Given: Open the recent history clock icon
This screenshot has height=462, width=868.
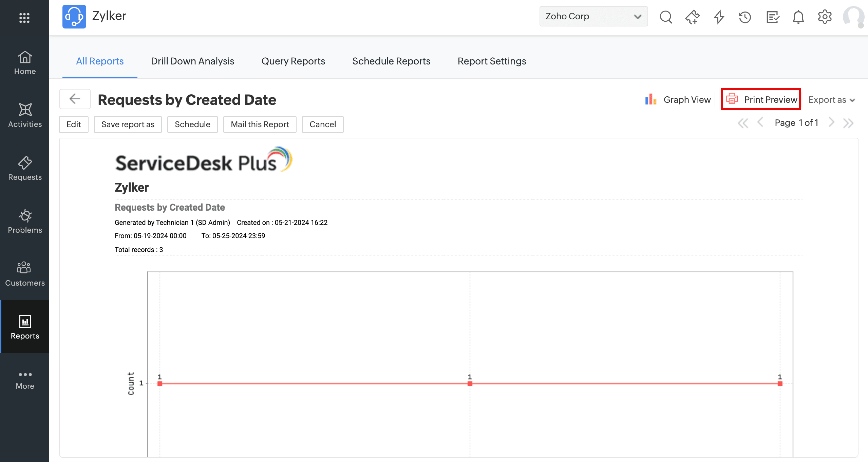Looking at the screenshot, I should (745, 17).
